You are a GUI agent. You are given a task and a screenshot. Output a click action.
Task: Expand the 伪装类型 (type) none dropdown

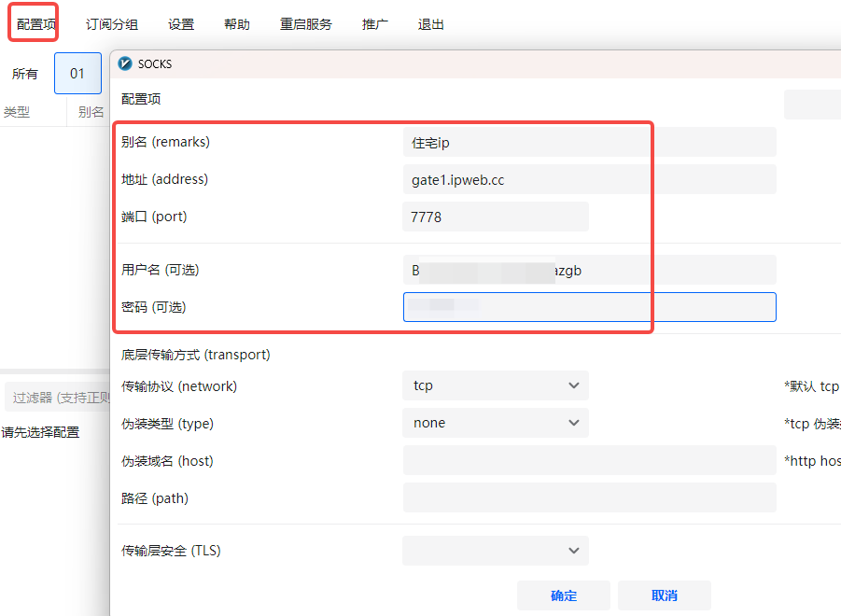pos(496,423)
